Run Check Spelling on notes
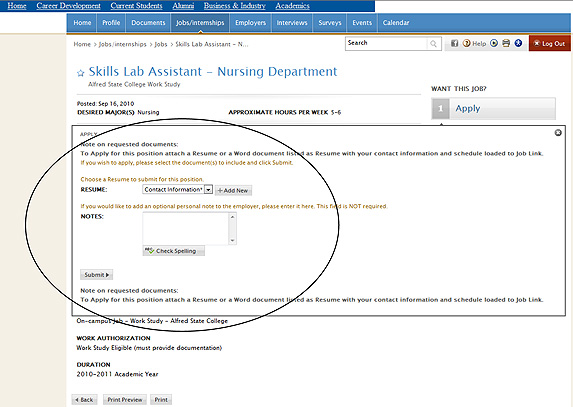Viewport: 573px width, 407px height. (174, 251)
